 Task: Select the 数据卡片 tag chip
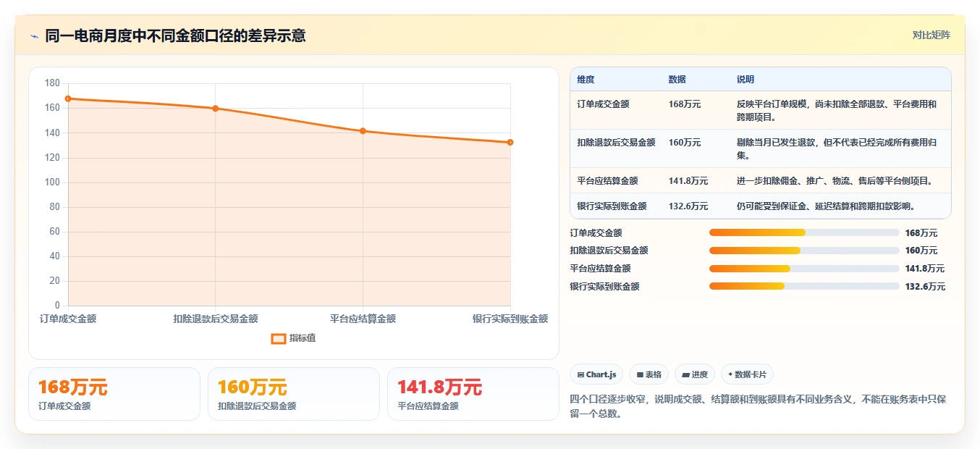(748, 374)
